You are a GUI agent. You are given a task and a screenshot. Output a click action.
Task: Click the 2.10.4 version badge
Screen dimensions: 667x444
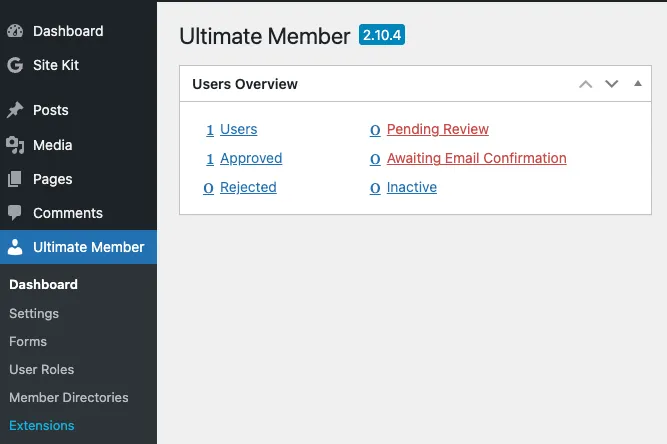click(382, 34)
